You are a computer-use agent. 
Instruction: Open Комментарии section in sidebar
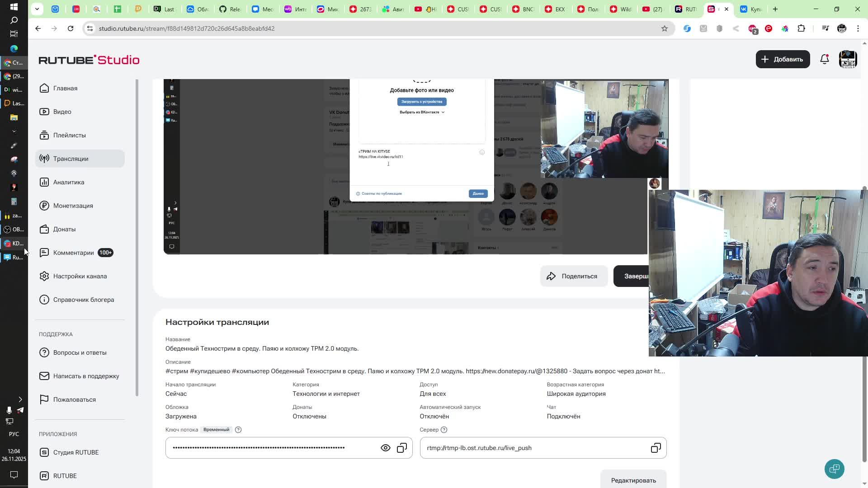tap(73, 253)
